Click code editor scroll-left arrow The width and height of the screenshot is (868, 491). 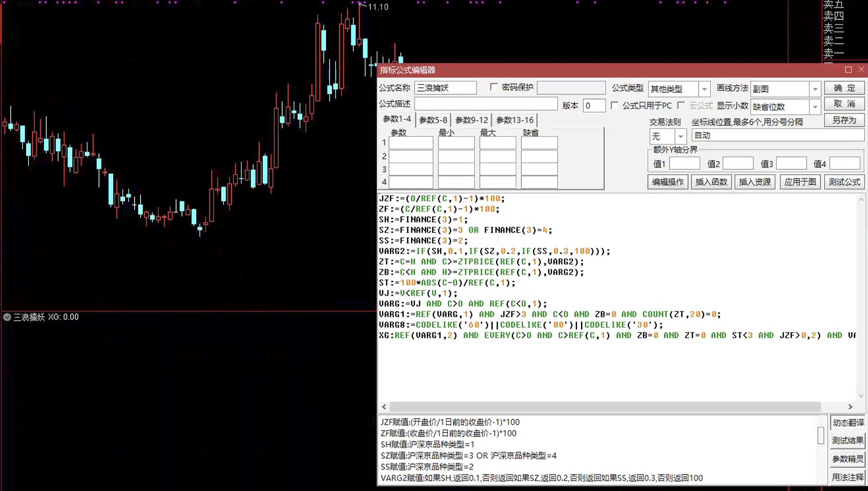(384, 407)
